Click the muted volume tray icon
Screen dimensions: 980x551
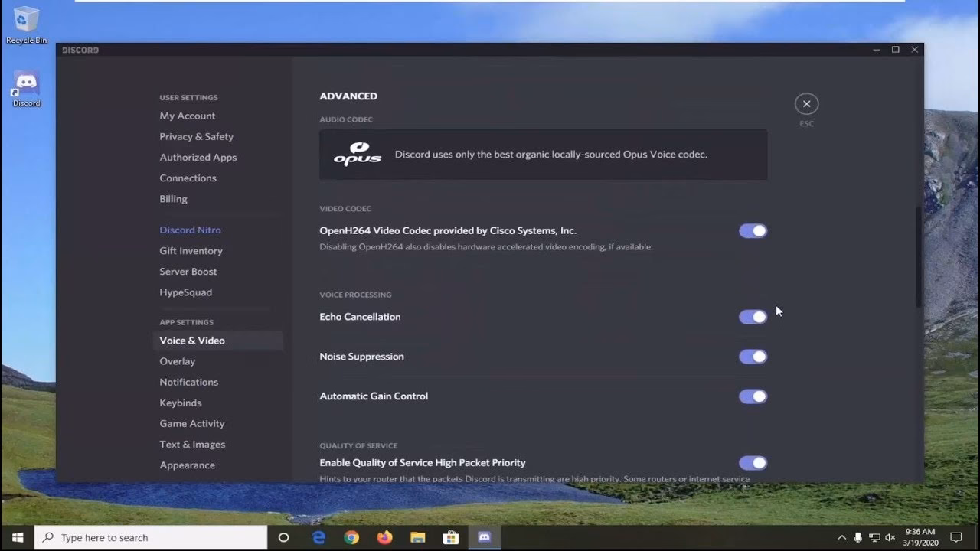coord(890,537)
